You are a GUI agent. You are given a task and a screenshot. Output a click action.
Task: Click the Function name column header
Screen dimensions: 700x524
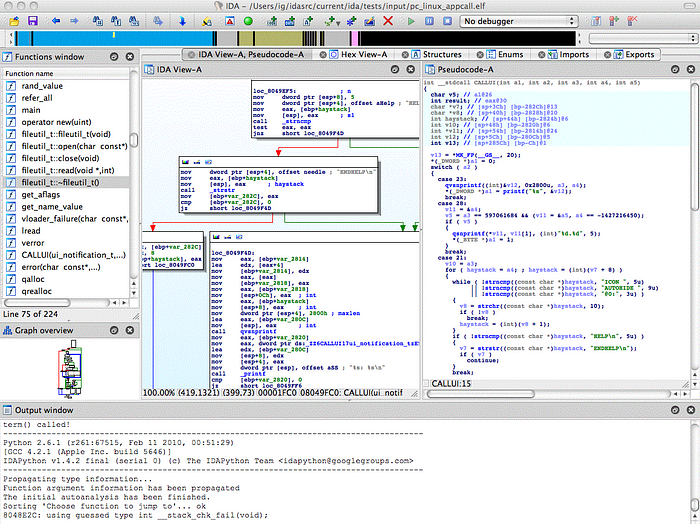coord(66,73)
